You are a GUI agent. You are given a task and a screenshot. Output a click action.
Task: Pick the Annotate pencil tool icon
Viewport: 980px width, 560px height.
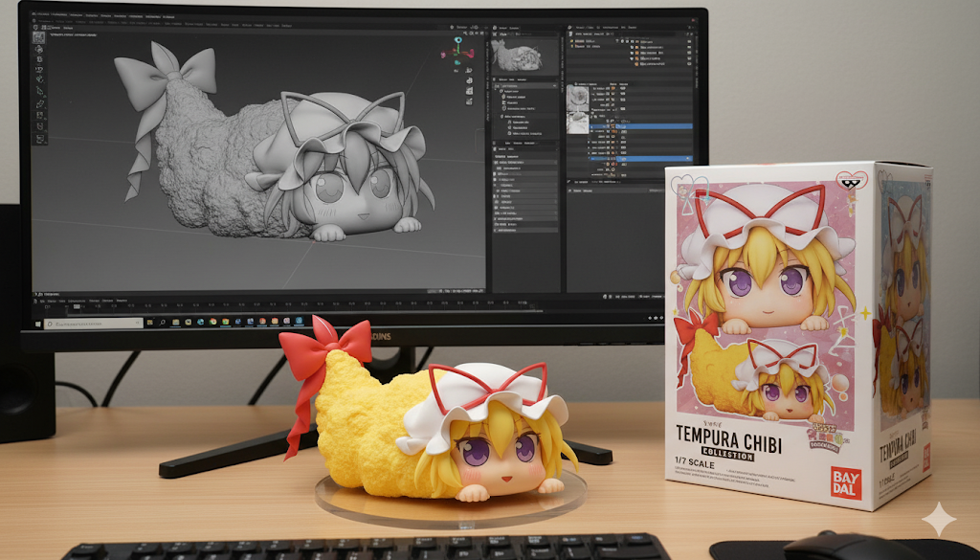(39, 103)
